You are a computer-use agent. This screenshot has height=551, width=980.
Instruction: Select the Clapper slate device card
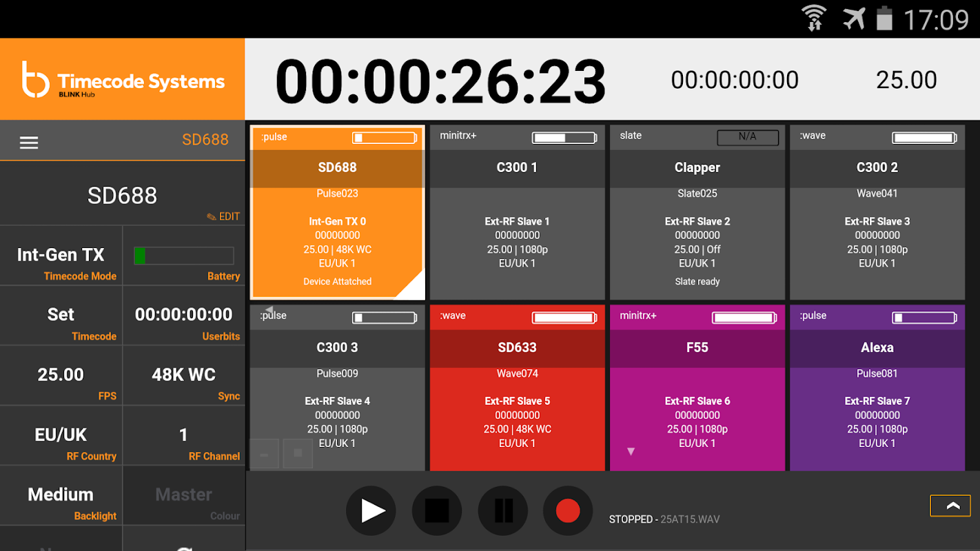coord(697,212)
